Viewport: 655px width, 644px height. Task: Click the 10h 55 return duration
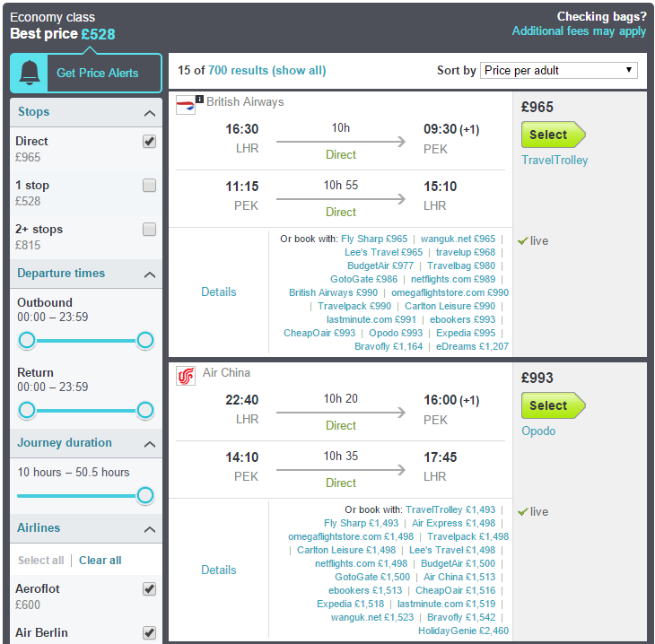point(341,186)
